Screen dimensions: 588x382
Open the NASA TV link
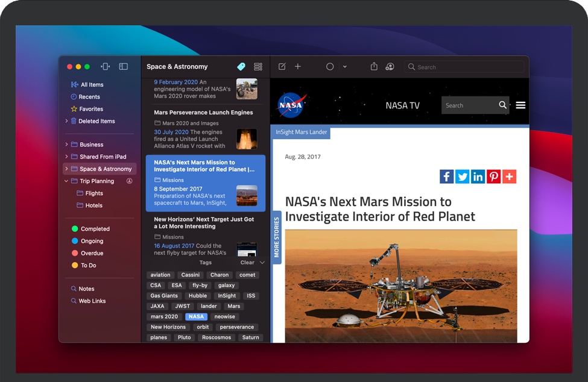(x=402, y=105)
